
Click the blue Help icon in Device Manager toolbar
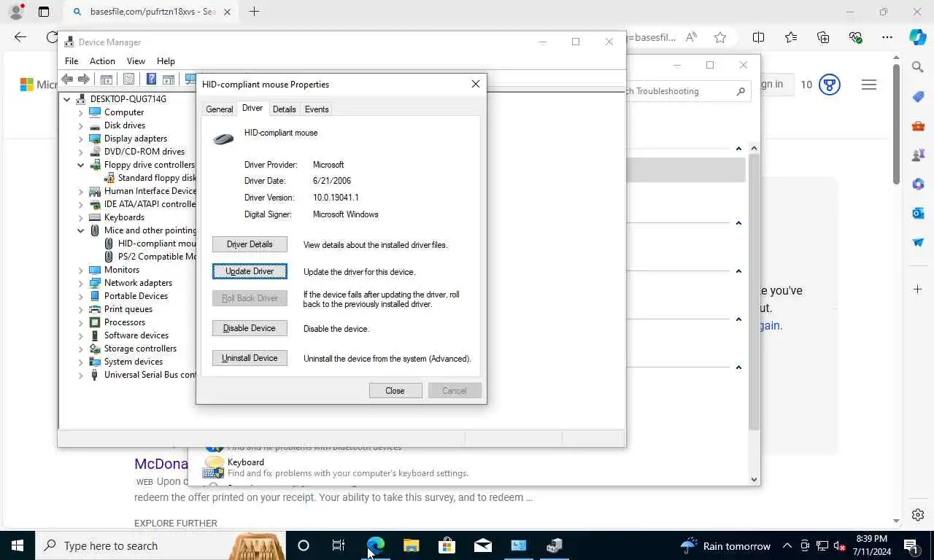coord(151,79)
